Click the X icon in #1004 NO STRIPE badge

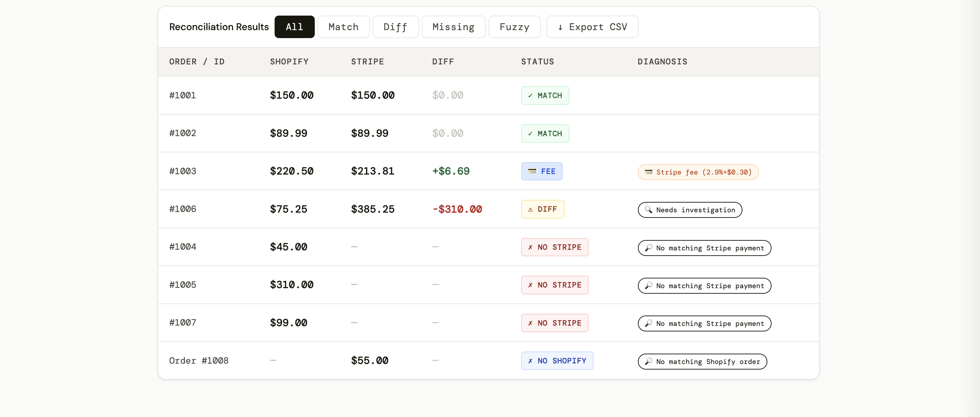point(530,247)
